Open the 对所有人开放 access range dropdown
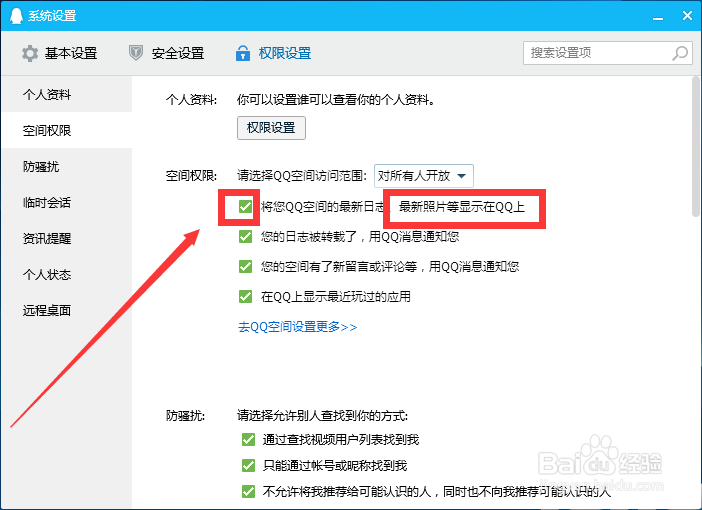The width and height of the screenshot is (702, 510). [x=424, y=176]
